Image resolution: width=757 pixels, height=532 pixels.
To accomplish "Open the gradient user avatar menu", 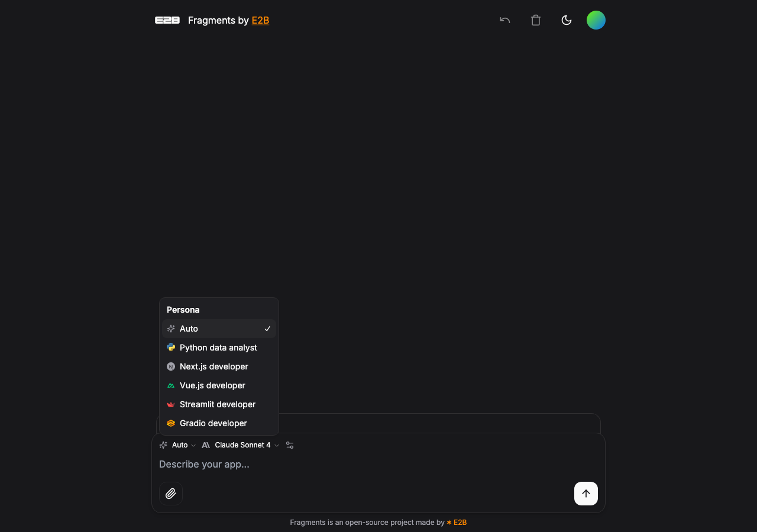I will (x=596, y=20).
